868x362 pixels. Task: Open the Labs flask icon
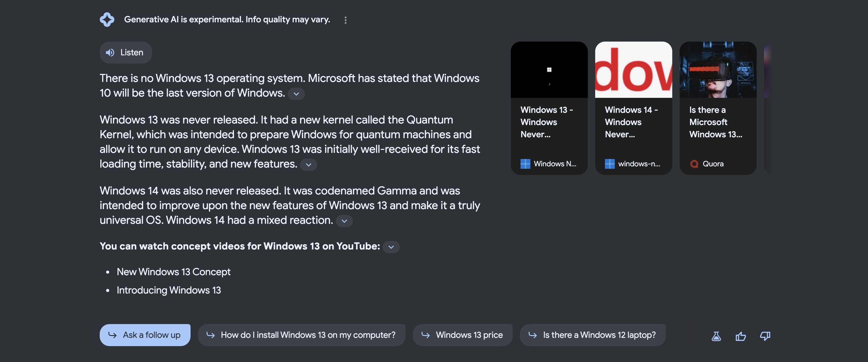pos(716,336)
